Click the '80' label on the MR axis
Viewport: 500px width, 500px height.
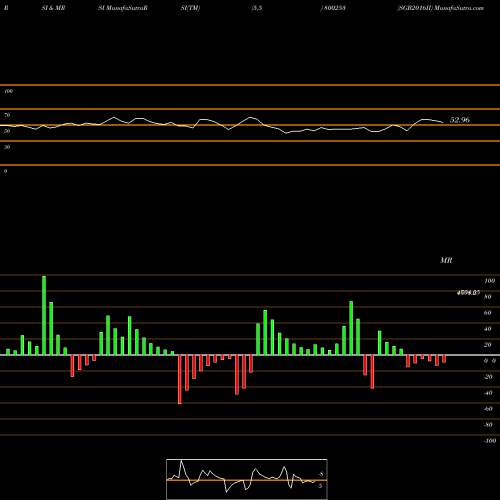tap(488, 297)
